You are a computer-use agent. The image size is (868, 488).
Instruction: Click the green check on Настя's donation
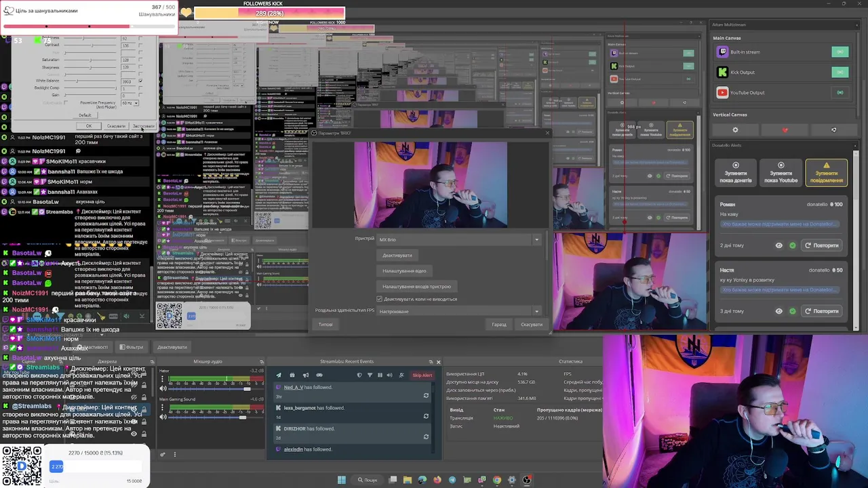(793, 311)
